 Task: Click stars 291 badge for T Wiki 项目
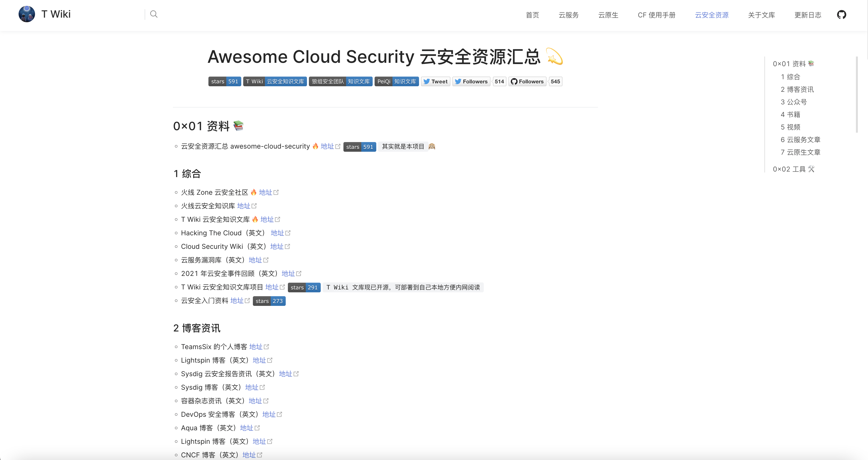pos(304,287)
